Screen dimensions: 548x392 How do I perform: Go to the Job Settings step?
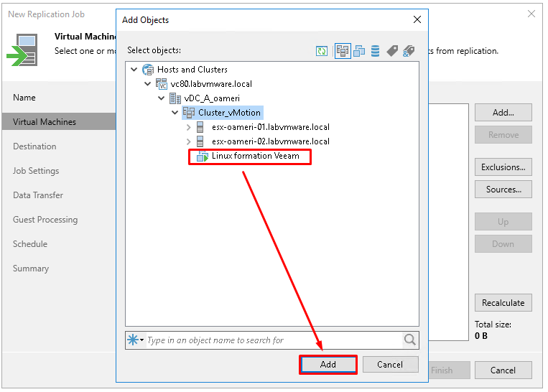(36, 171)
